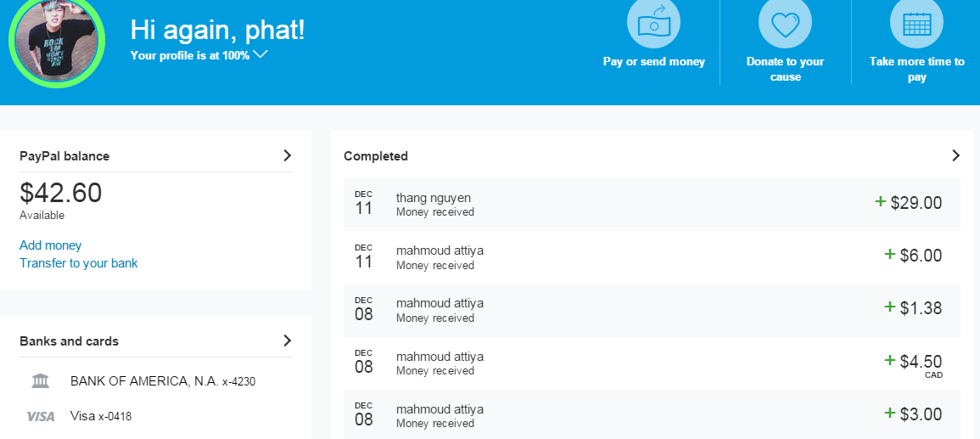This screenshot has height=439, width=980.
Task: Click the Completed section heading
Action: pos(376,156)
